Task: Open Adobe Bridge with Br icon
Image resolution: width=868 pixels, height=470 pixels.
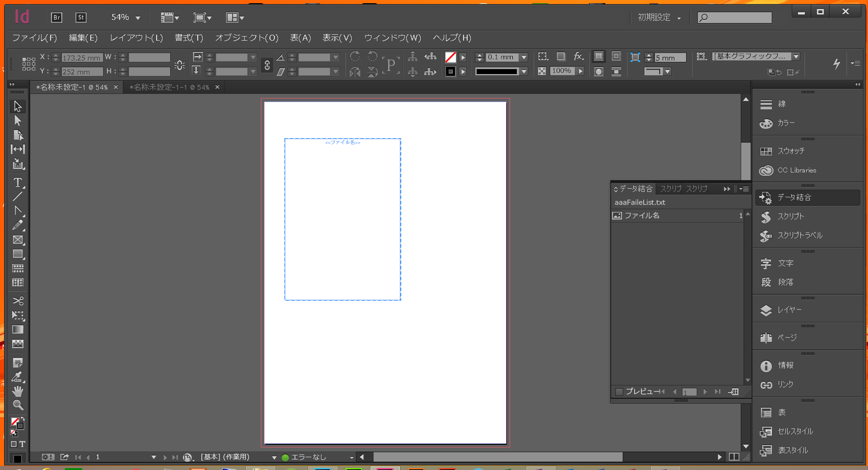Action: tap(56, 17)
